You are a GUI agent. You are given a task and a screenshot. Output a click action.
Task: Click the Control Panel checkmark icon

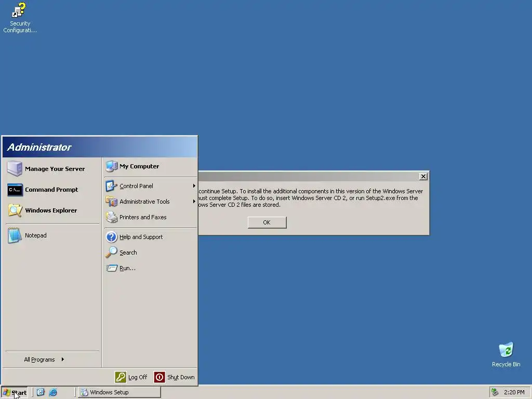coord(111,186)
